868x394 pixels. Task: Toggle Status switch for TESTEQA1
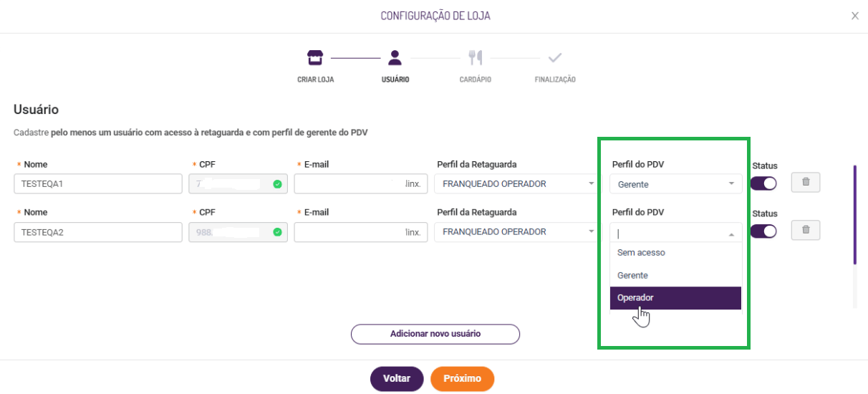coord(763,183)
